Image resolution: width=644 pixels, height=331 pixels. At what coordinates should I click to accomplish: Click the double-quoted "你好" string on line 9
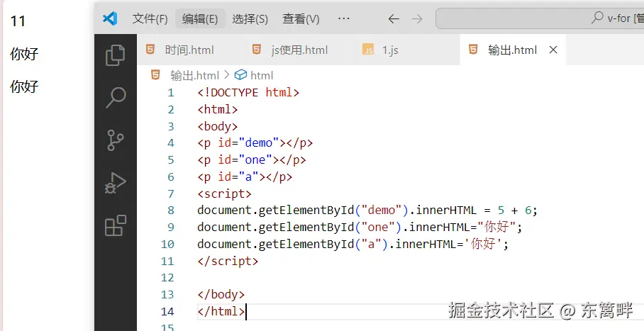click(497, 227)
